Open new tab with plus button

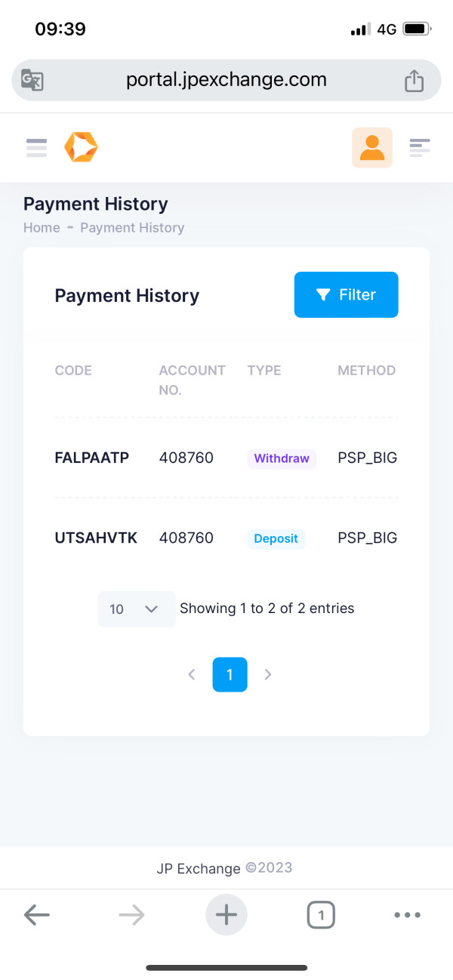(x=226, y=915)
